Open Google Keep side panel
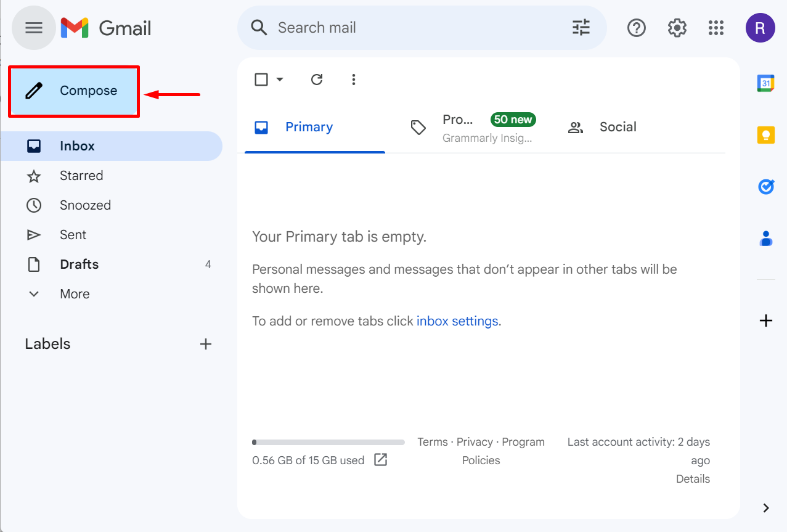The width and height of the screenshot is (787, 532). tap(765, 135)
